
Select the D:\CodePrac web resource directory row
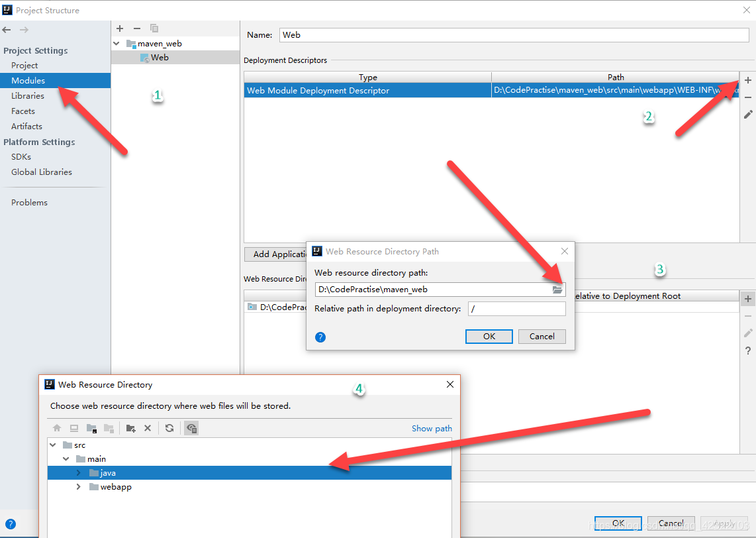point(275,307)
